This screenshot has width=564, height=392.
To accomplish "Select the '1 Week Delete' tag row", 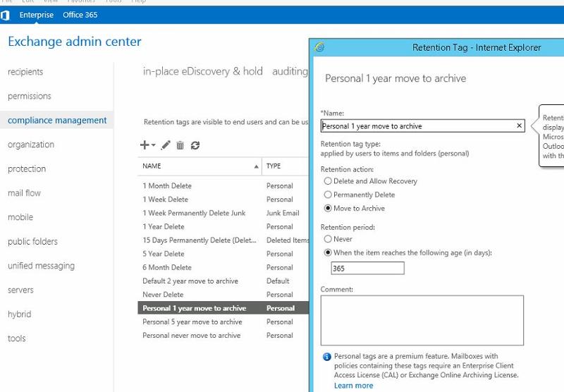I will 223,200.
